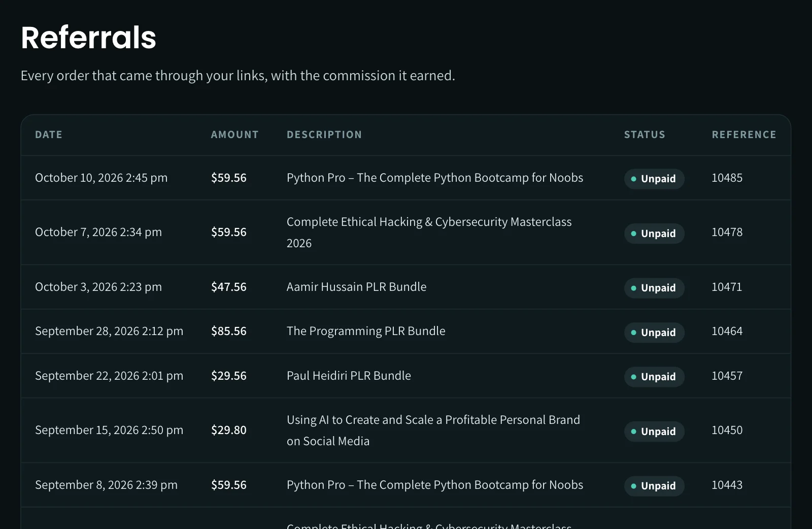Sort by the Status column header
Image resolution: width=812 pixels, height=529 pixels.
pyautogui.click(x=645, y=135)
